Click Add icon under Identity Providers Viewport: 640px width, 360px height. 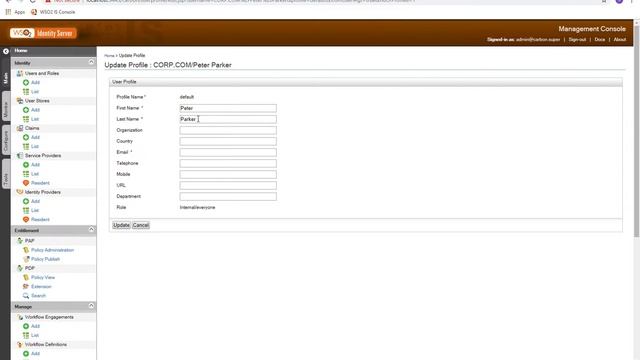click(26, 201)
